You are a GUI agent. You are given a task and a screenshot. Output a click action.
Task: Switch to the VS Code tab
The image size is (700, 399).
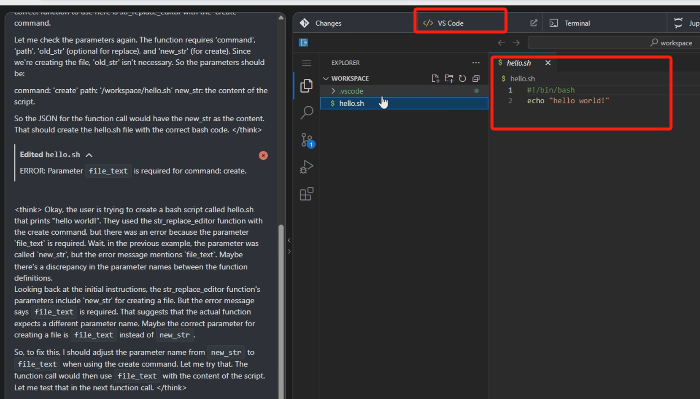click(x=443, y=23)
